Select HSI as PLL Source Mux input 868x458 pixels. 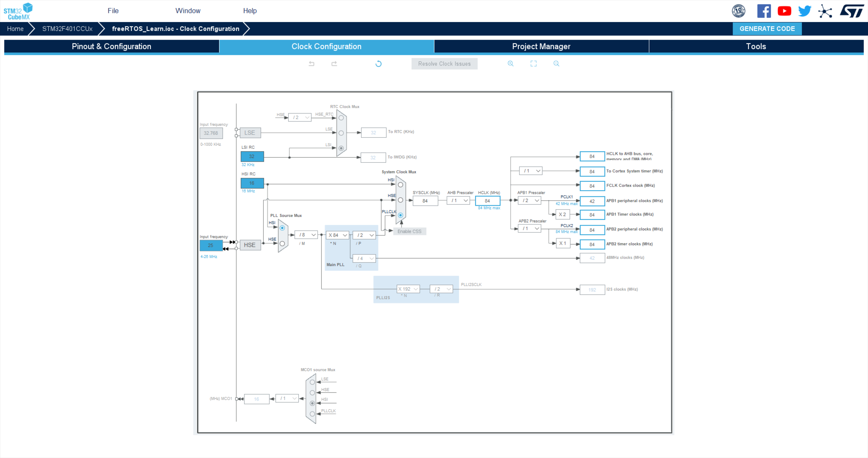click(282, 228)
